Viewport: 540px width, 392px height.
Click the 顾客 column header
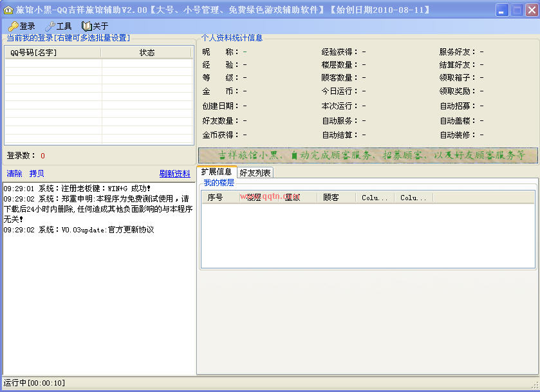point(336,198)
